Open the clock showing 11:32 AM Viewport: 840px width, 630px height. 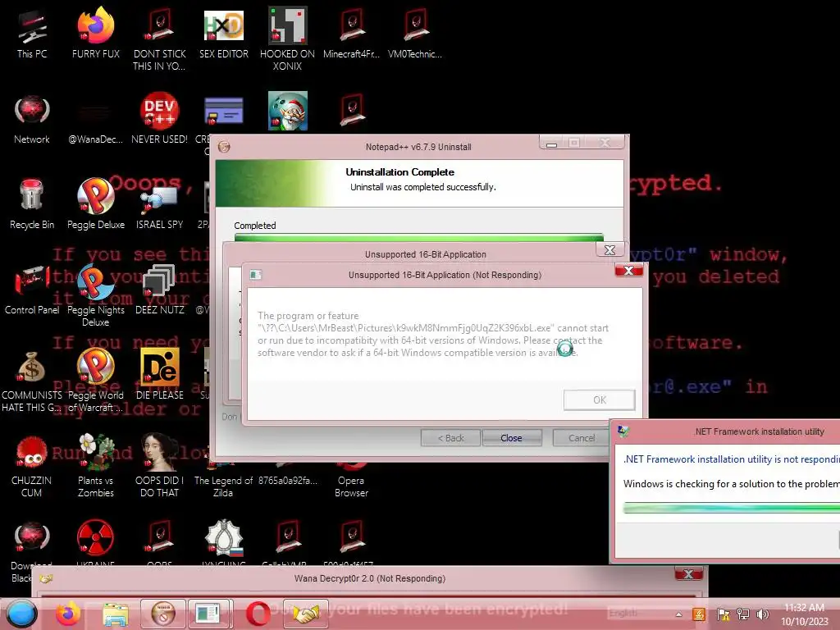[804, 614]
